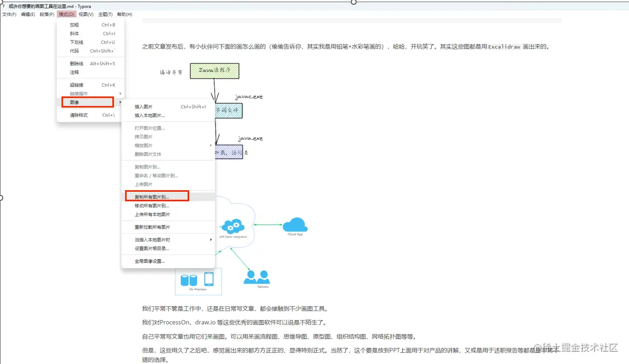
Task: Open the 段落(P) menu
Action: pyautogui.click(x=47, y=14)
